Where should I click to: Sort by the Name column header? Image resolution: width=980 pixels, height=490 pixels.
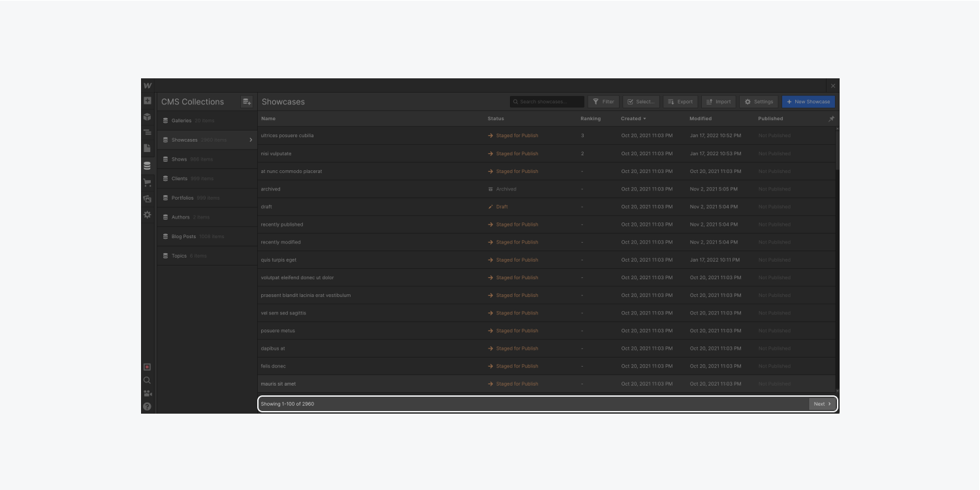[x=268, y=119]
